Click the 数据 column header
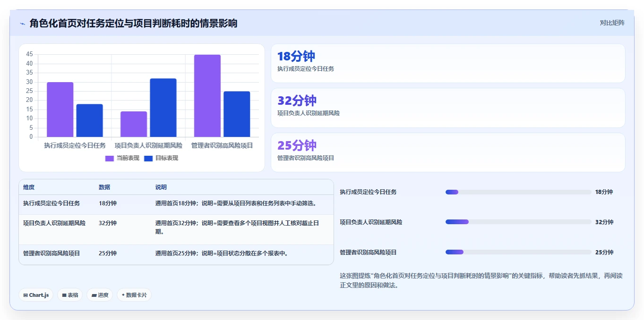644x320 pixels. point(104,187)
